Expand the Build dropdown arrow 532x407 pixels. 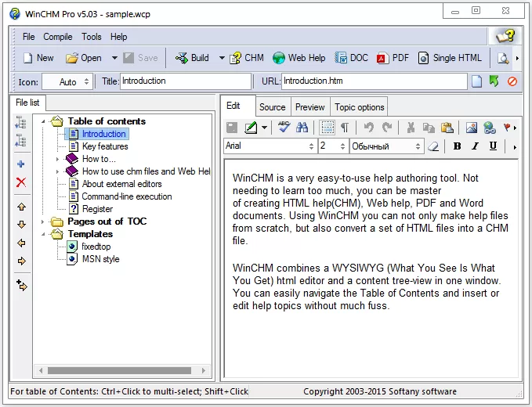coord(222,58)
